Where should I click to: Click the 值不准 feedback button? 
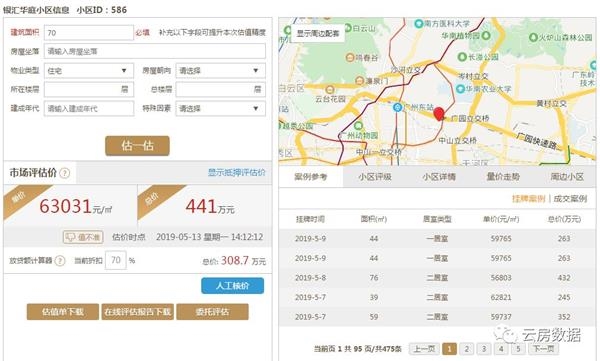[83, 237]
